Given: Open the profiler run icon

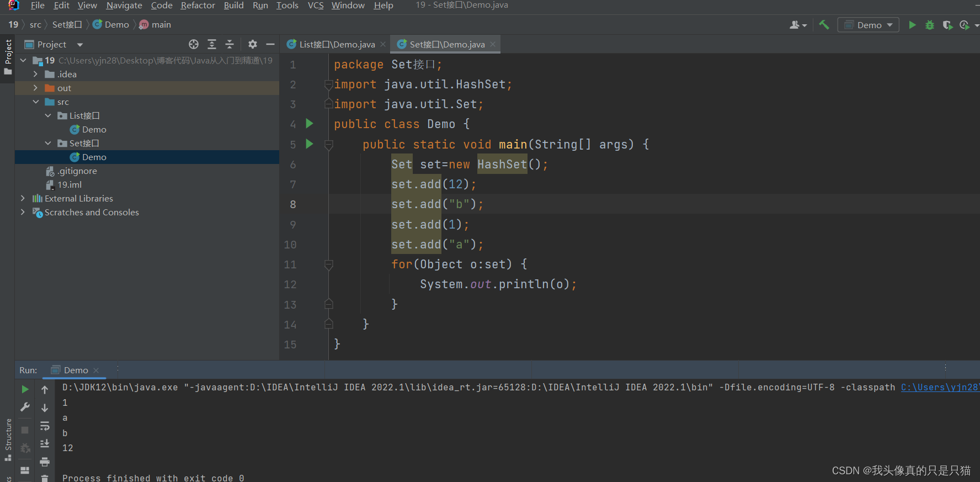Looking at the screenshot, I should tap(965, 25).
